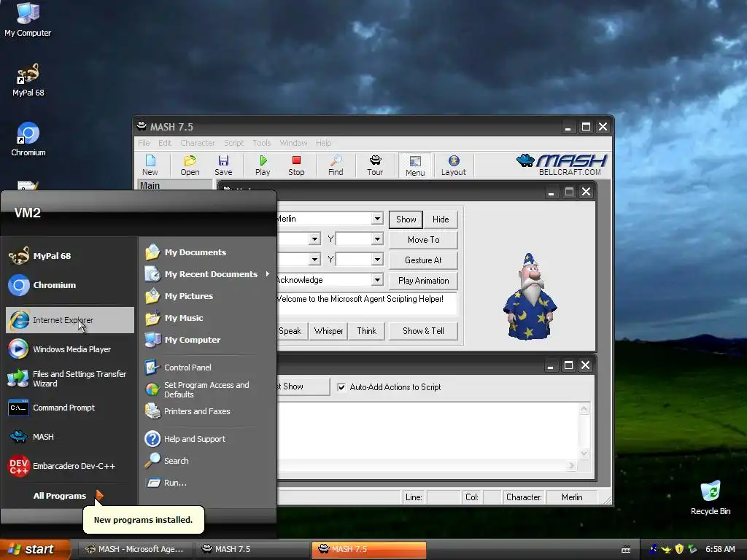
Task: Start the Tour from the MASH toolbar
Action: pos(375,165)
